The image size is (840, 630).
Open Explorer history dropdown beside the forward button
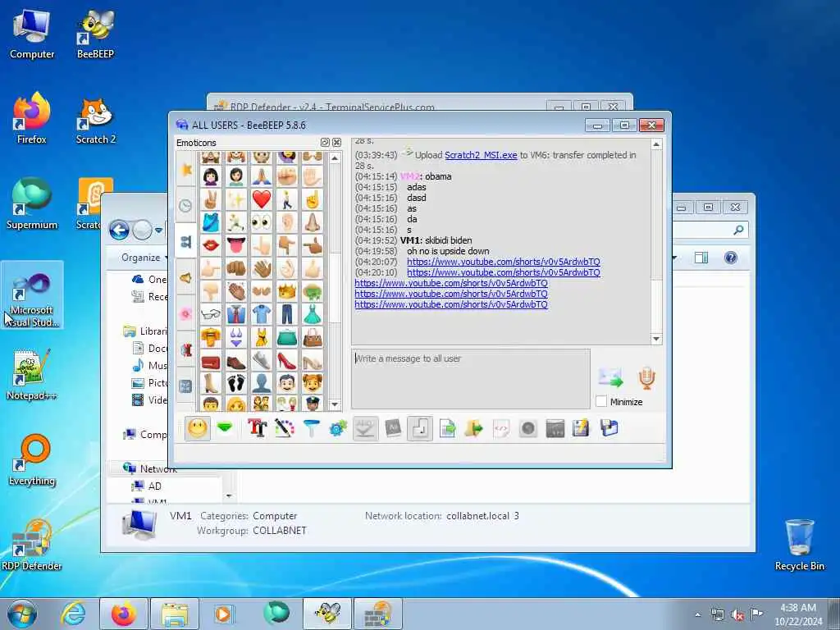tap(158, 231)
